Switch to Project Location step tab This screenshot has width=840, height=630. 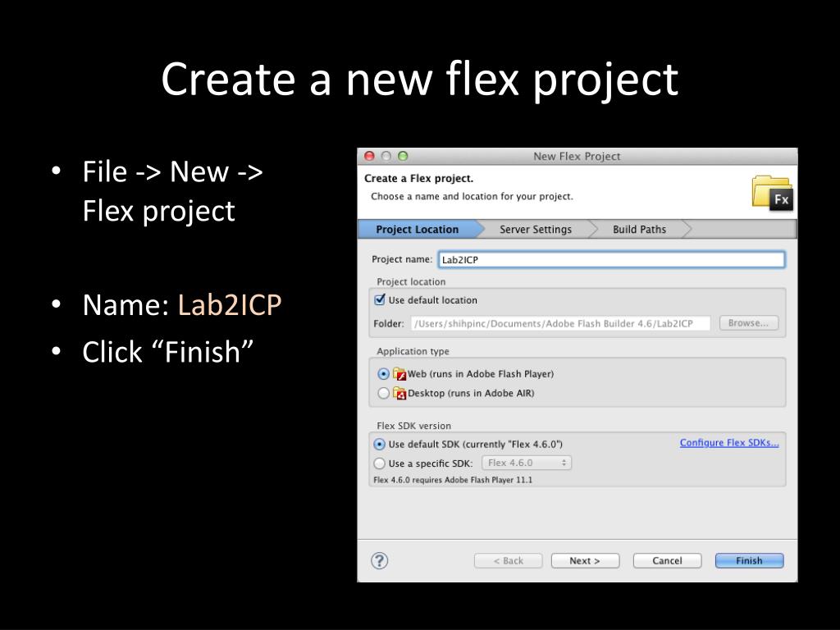pyautogui.click(x=418, y=230)
